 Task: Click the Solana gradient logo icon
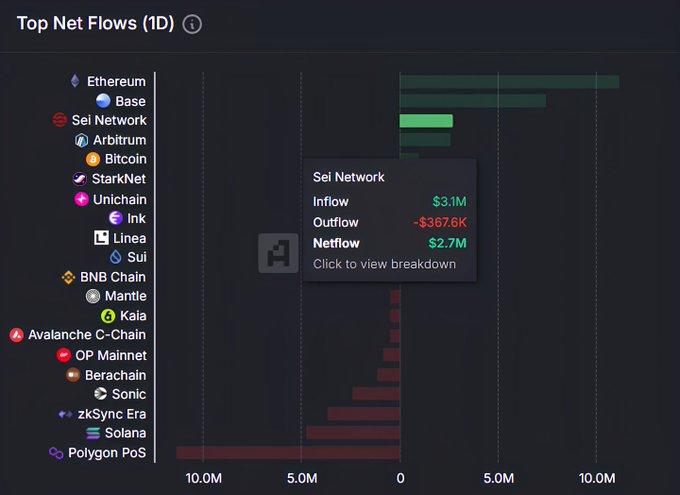(93, 433)
